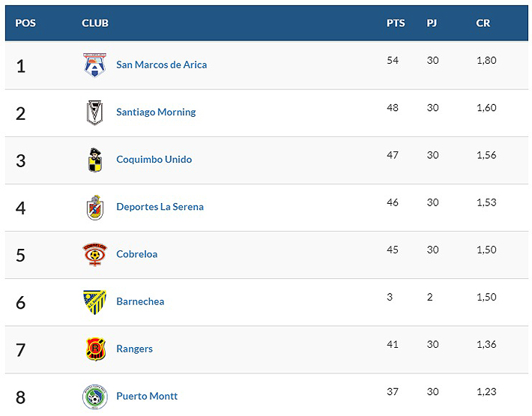Click the PJ column header
The height and width of the screenshot is (416, 532).
[432, 23]
